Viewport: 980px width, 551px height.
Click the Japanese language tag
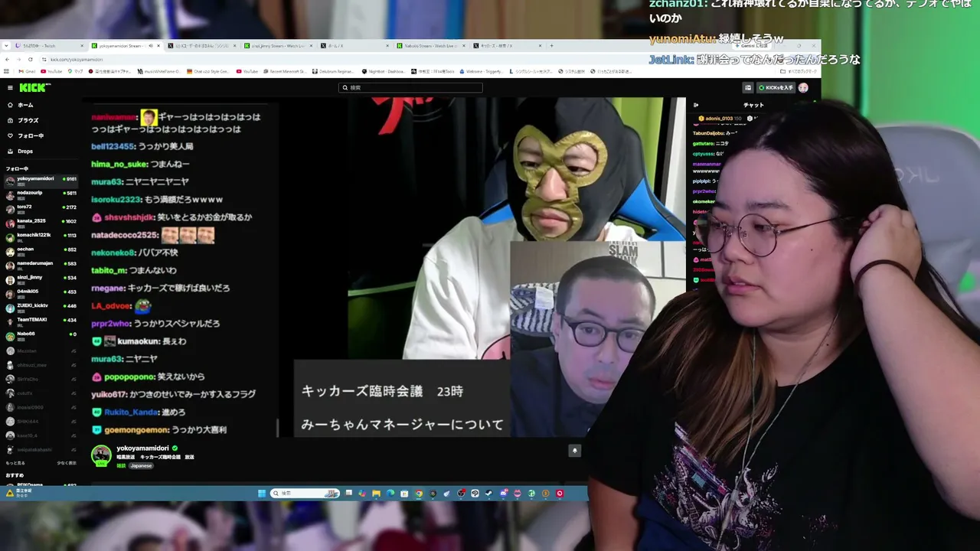pyautogui.click(x=141, y=466)
